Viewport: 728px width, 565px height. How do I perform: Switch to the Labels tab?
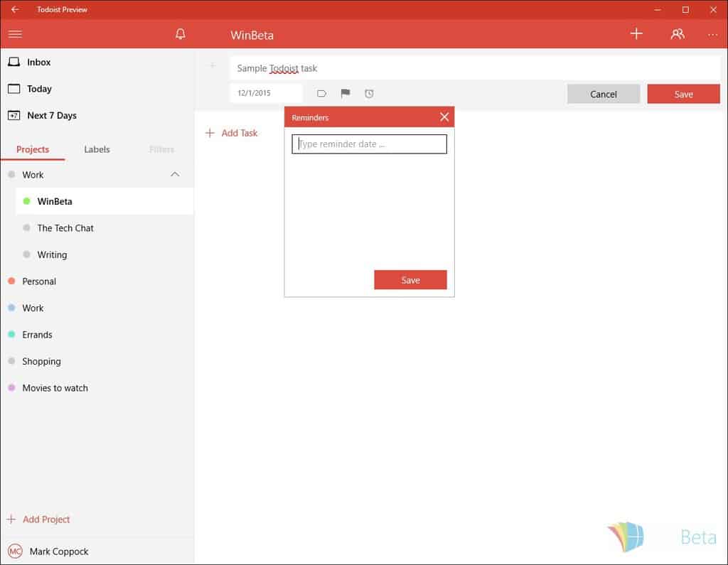click(x=97, y=149)
